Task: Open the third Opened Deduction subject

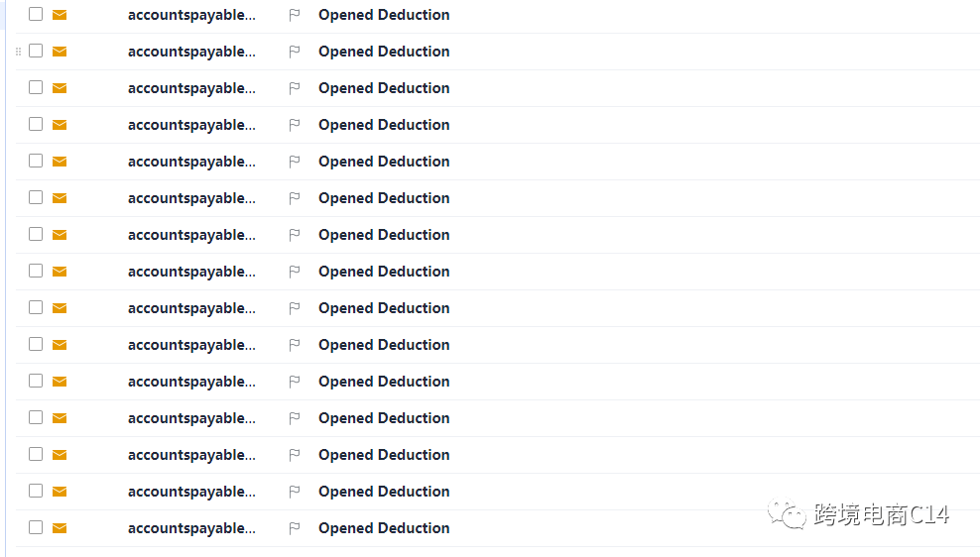Action: click(384, 88)
